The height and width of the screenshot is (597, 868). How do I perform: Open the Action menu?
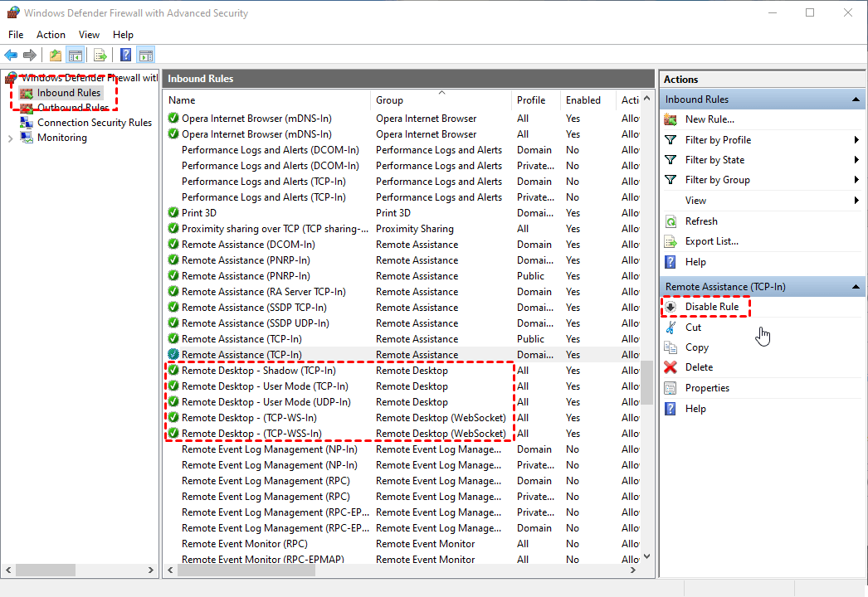pos(51,35)
